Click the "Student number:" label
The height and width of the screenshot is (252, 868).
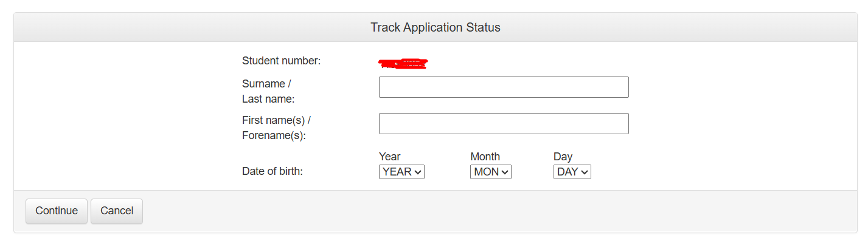click(281, 61)
